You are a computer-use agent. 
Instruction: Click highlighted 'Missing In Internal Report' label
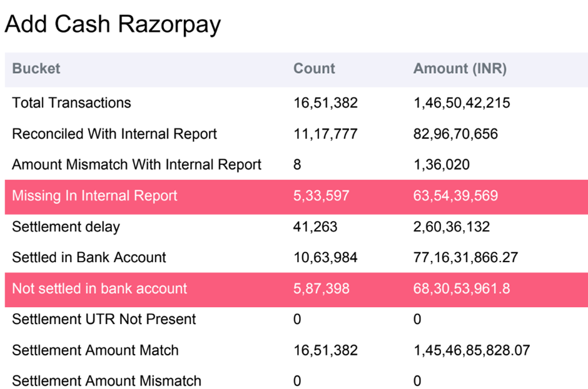(x=94, y=196)
